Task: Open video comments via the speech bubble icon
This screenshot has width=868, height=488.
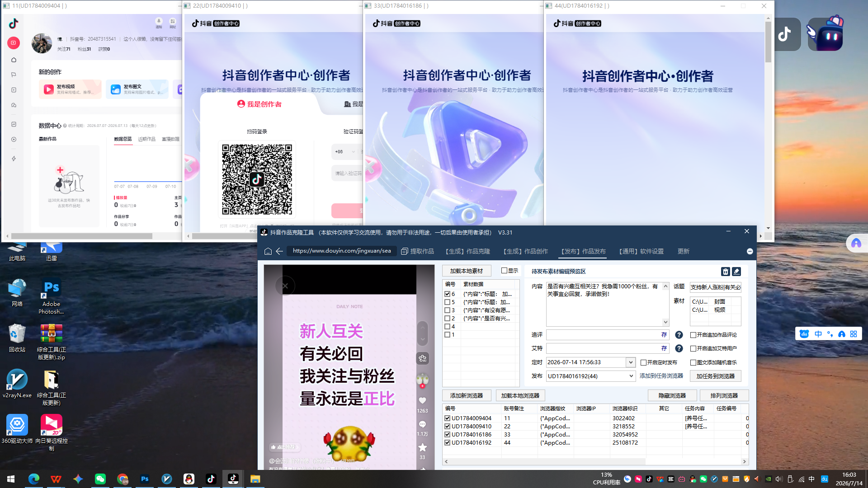Action: point(422,424)
